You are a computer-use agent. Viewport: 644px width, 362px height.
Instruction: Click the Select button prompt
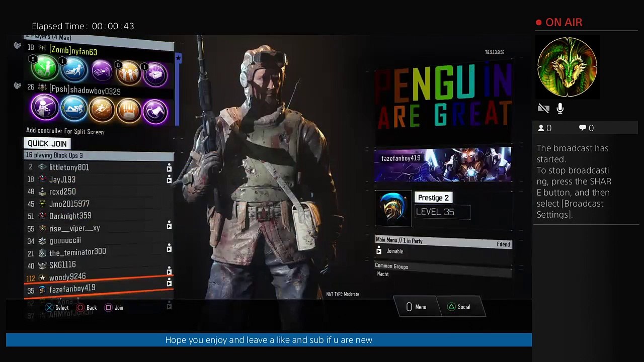(x=57, y=308)
